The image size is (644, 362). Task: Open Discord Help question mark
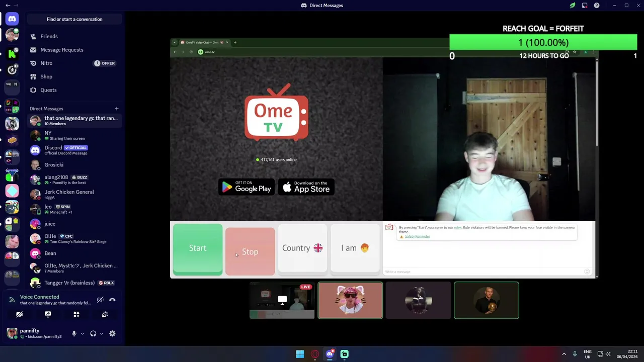[597, 6]
